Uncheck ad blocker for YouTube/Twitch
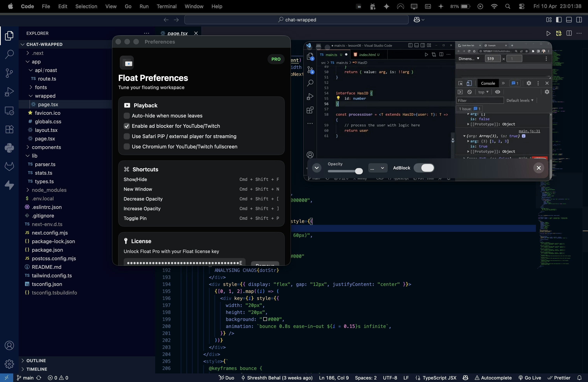The width and height of the screenshot is (588, 382). click(x=127, y=126)
